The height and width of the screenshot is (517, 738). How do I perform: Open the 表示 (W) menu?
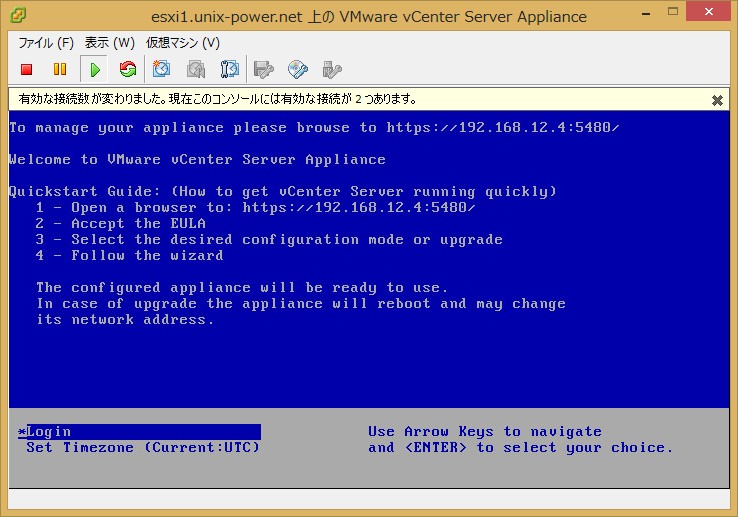[110, 43]
